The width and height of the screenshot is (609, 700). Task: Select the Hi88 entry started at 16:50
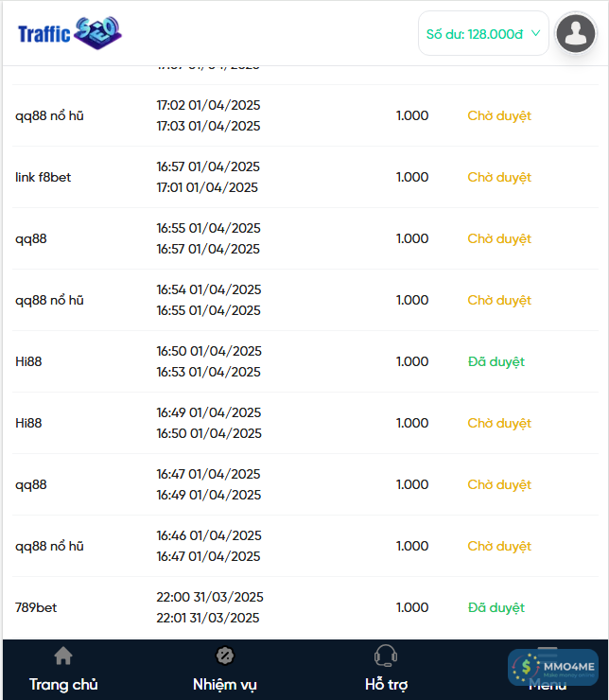tap(29, 362)
